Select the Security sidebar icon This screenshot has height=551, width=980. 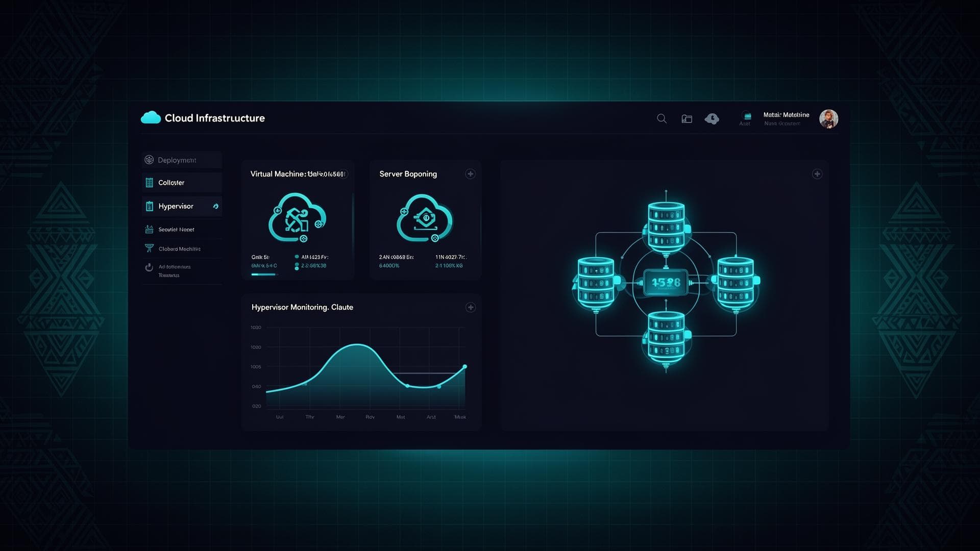pos(149,229)
